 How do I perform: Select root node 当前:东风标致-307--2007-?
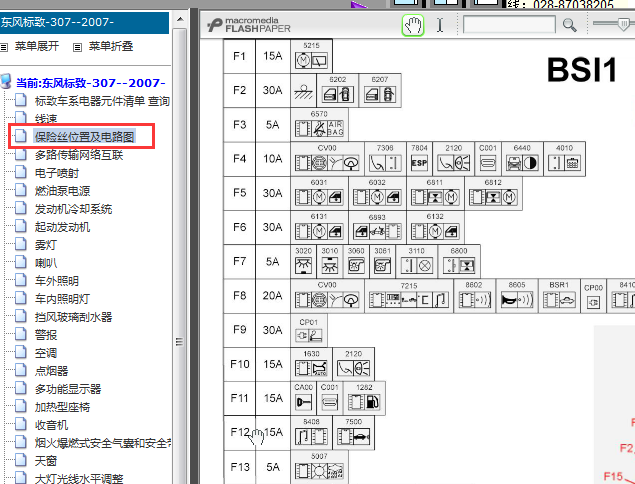90,83
